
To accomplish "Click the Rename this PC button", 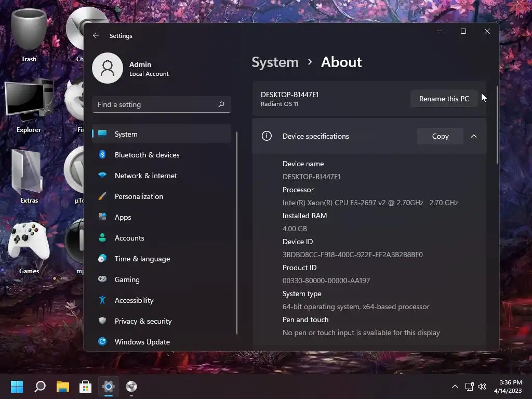I will pyautogui.click(x=444, y=99).
